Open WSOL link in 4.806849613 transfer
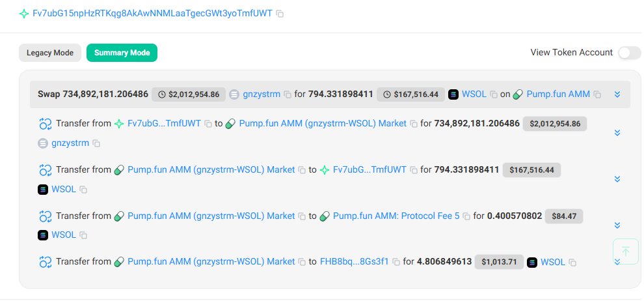This screenshot has width=644, height=301. click(553, 262)
